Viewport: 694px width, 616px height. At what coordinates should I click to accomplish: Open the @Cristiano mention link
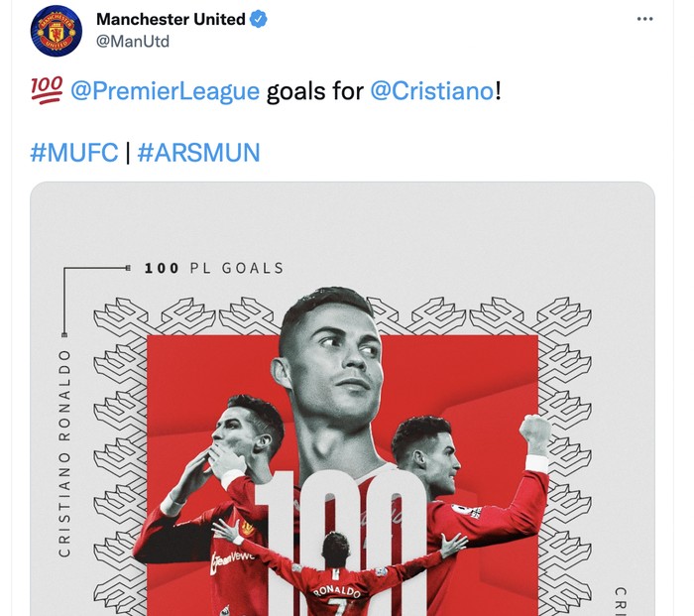tap(432, 91)
